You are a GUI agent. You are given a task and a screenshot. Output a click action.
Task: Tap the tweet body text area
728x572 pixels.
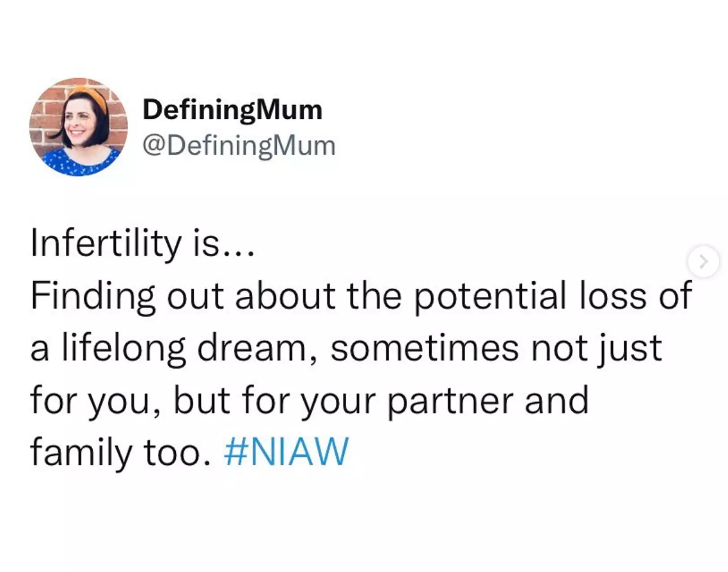tap(354, 349)
